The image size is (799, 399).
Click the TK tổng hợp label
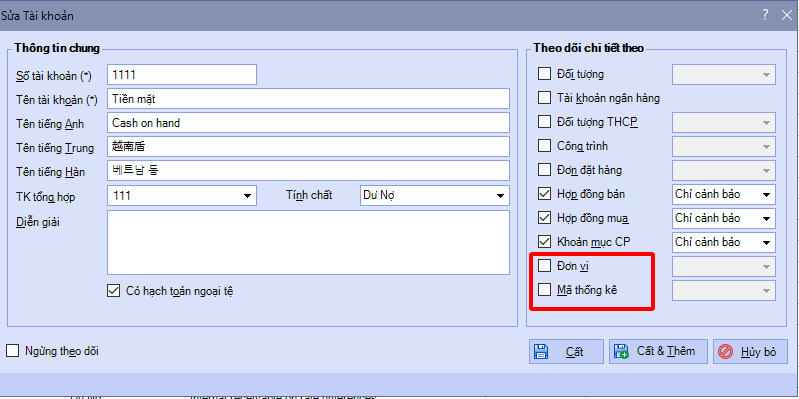[x=45, y=197]
